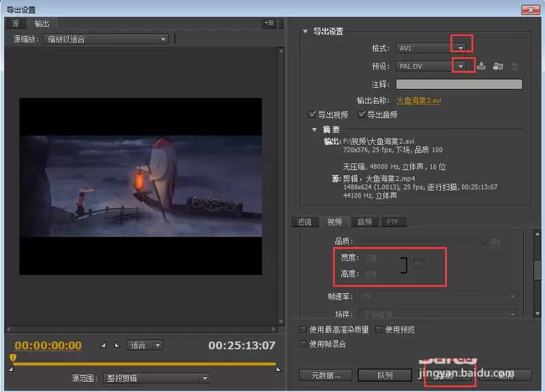Click the output path F:\视频\大鱼海棠2.avi text
Image resolution: width=545 pixels, height=392 pixels.
point(379,142)
